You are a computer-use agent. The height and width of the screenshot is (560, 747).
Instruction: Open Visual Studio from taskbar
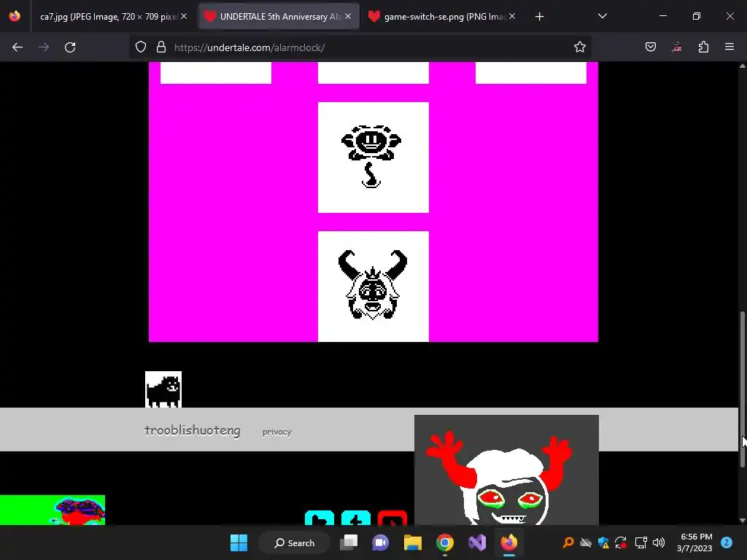(x=477, y=542)
